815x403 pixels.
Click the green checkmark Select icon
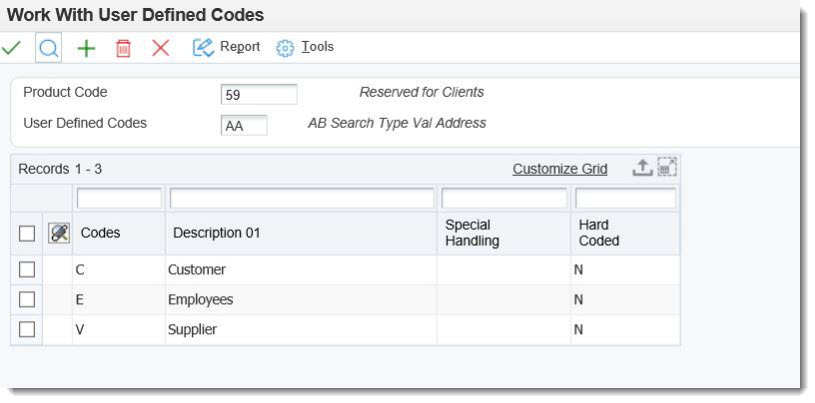(11, 48)
